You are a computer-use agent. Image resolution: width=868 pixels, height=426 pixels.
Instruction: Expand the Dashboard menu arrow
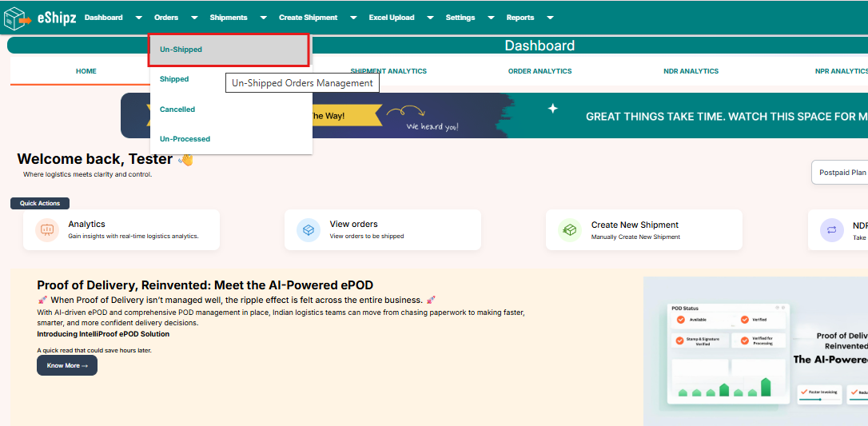click(x=138, y=18)
